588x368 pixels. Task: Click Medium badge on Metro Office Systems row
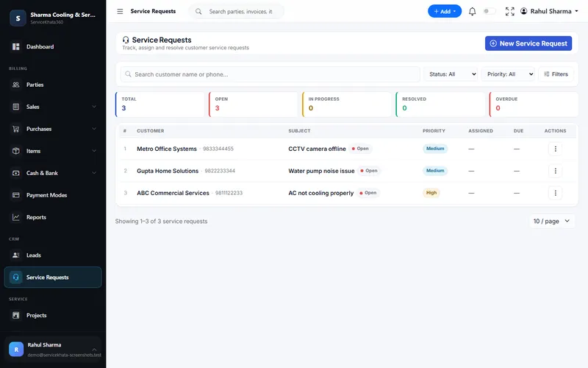point(435,149)
